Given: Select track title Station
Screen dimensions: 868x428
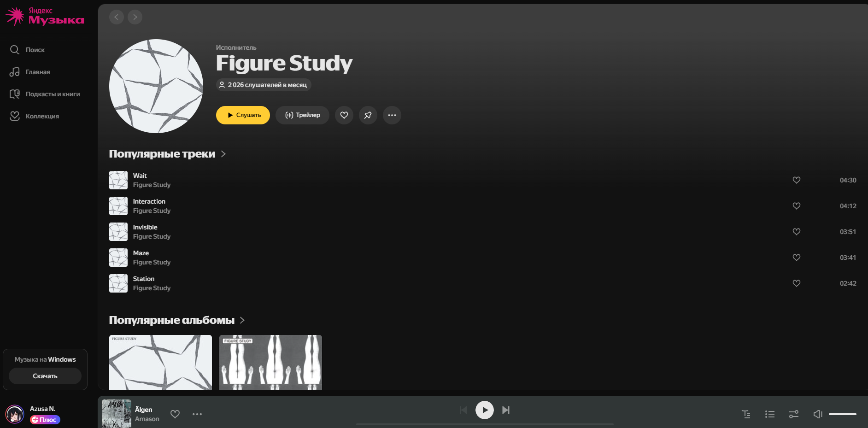Looking at the screenshot, I should point(144,279).
